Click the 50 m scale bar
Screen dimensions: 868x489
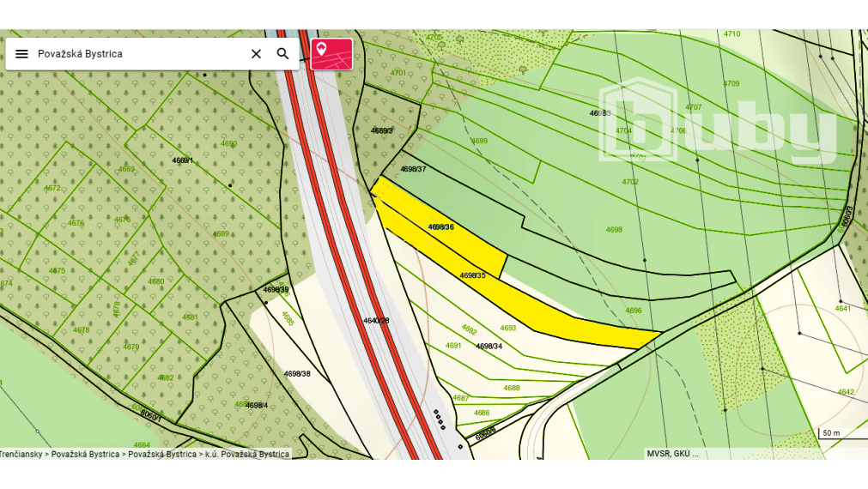(x=831, y=434)
